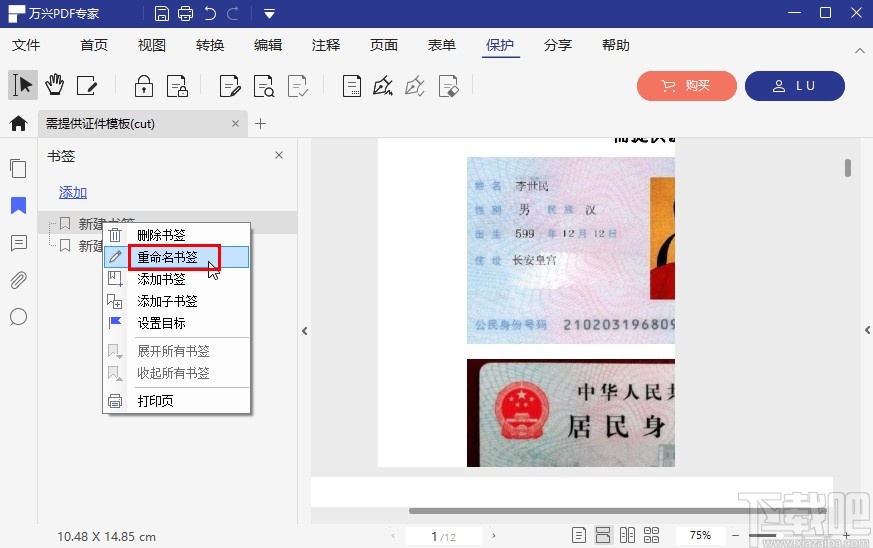The image size is (873, 548).
Task: Choose 删除书签 from context menu
Action: click(176, 235)
